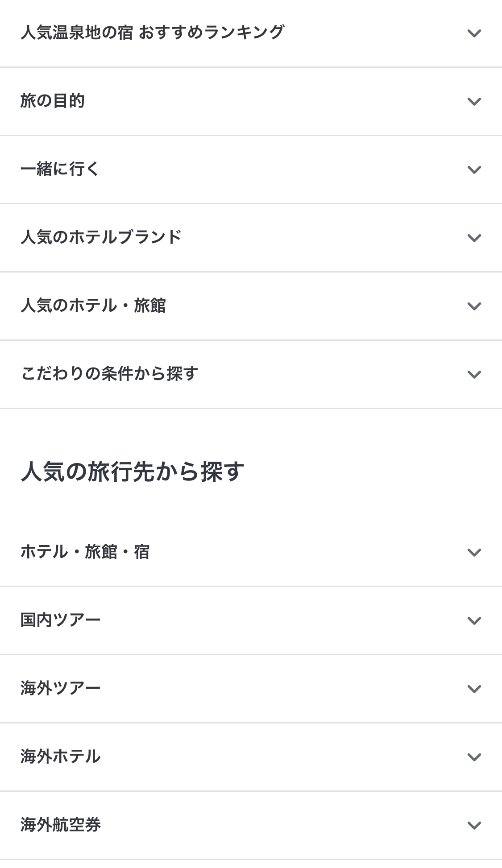Expand 人気温泉地の宿 おすすめランキング chevron arrow
The image size is (502, 868).
[x=474, y=33]
